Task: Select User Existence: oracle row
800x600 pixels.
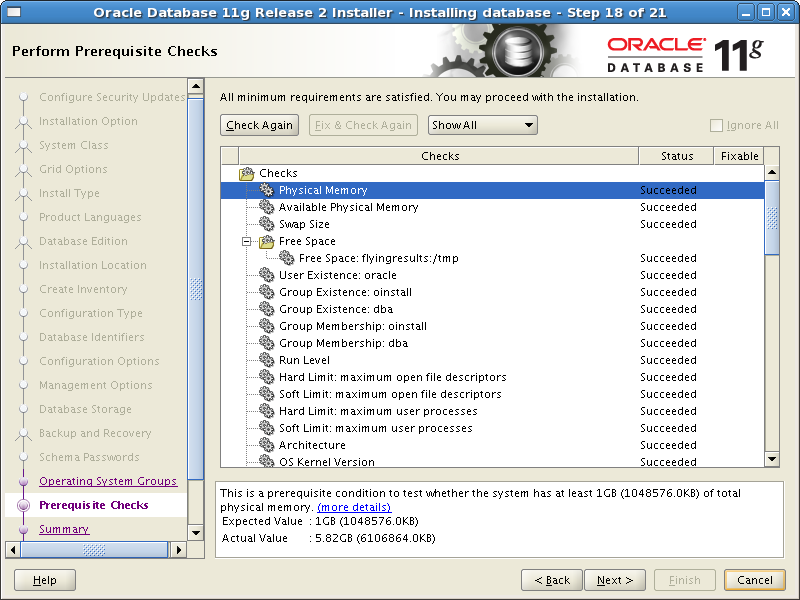Action: (492, 274)
